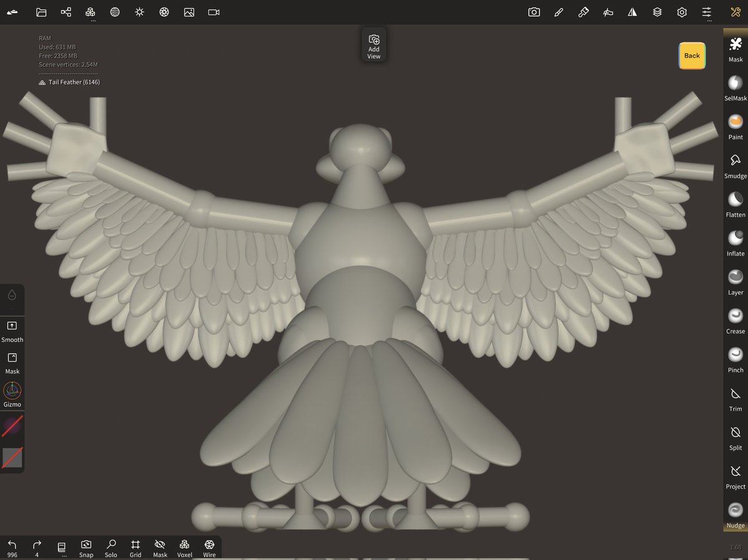Toggle Mask visibility in the bottom bar
Screen dimensions: 748x560
point(160,548)
